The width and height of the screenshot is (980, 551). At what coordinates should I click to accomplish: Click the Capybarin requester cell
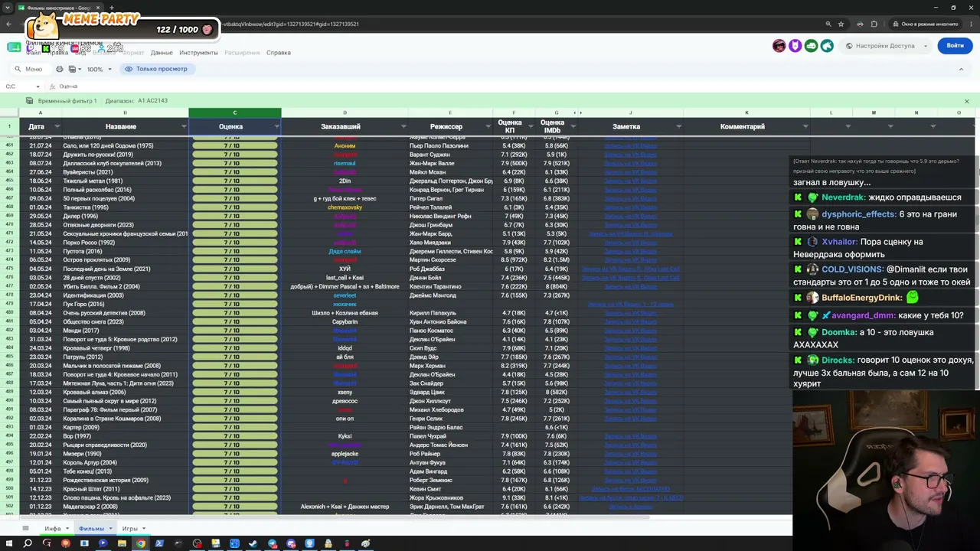(345, 322)
